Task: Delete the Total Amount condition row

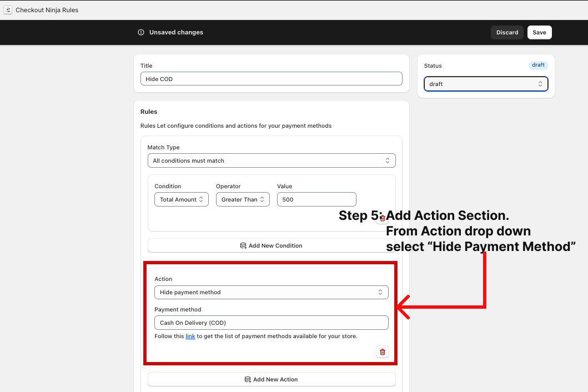Action: [382, 218]
